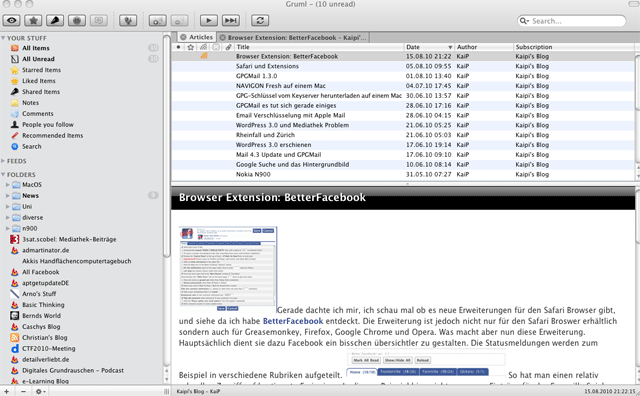
Task: Close the Browser Extension tab
Action: coord(222,37)
